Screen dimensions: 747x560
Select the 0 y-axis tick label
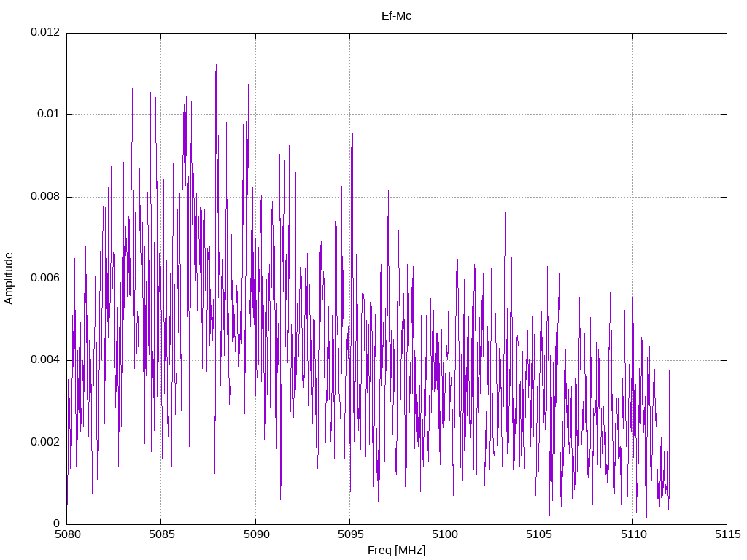57,524
